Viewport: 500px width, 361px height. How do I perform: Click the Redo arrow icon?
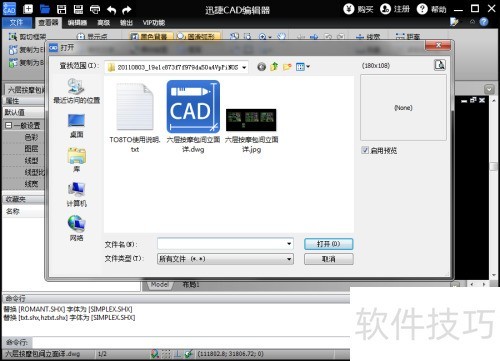coord(126,10)
